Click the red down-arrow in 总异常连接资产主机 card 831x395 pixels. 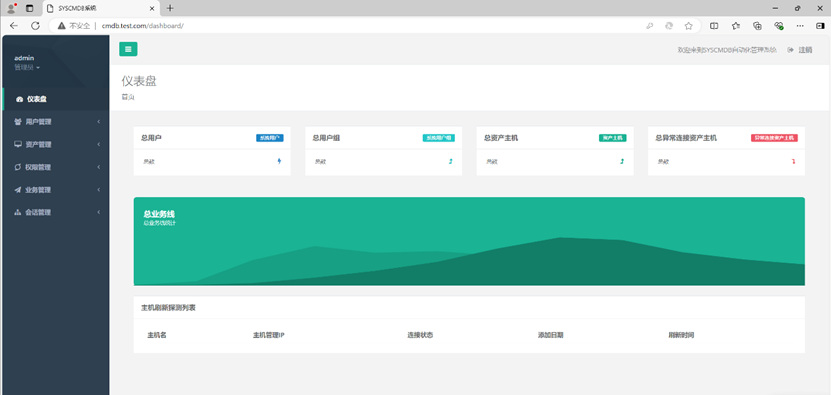793,161
